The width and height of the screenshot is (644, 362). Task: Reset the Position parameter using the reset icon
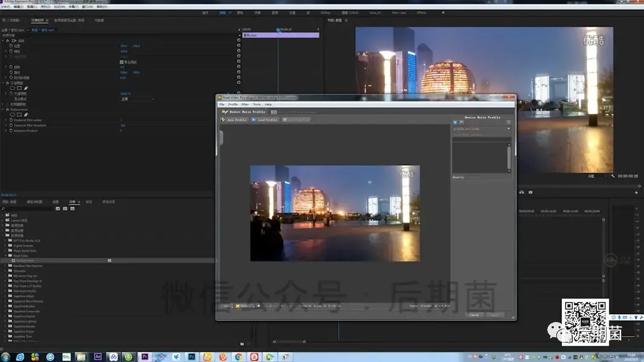(238, 46)
